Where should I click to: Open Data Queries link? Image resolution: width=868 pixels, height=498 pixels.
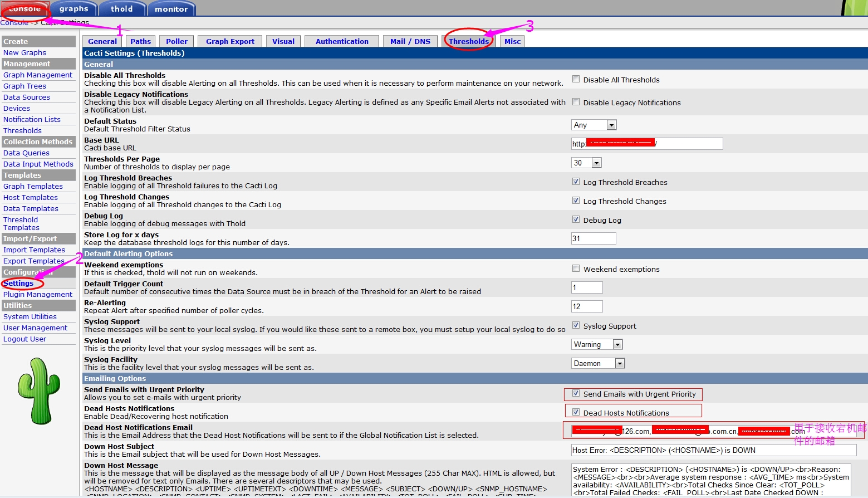point(26,153)
